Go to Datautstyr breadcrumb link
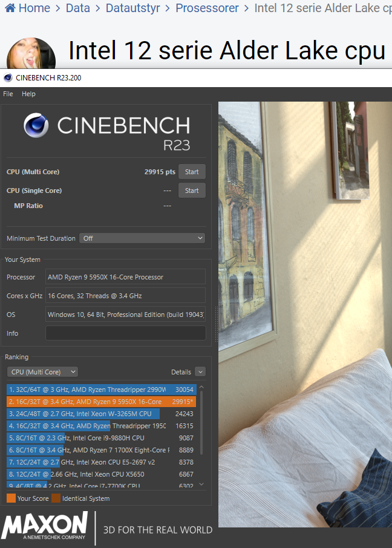The height and width of the screenshot is (548, 392). point(133,8)
